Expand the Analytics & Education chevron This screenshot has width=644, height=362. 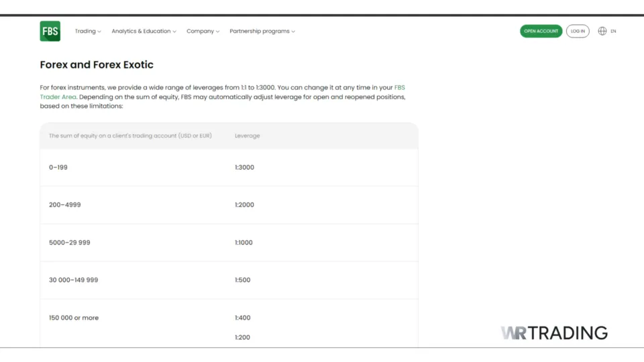[x=174, y=32]
